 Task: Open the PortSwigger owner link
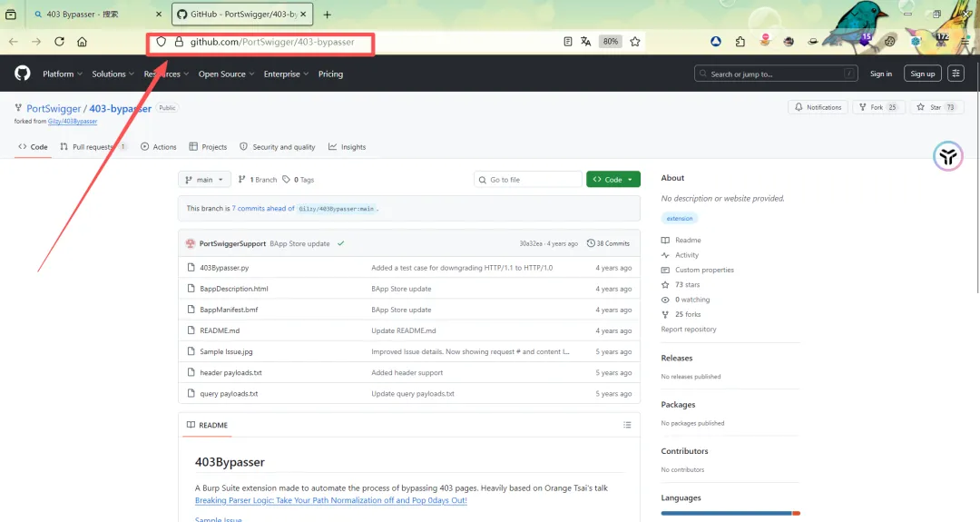pyautogui.click(x=54, y=108)
